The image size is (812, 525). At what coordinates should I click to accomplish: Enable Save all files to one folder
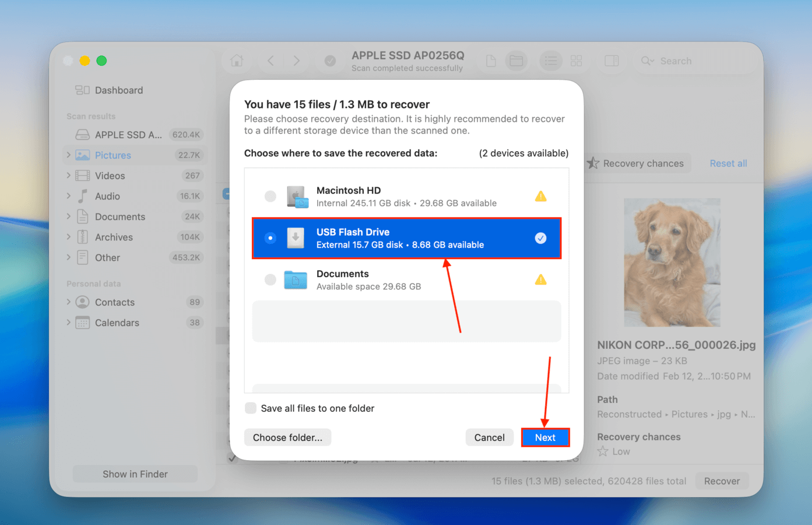tap(251, 408)
